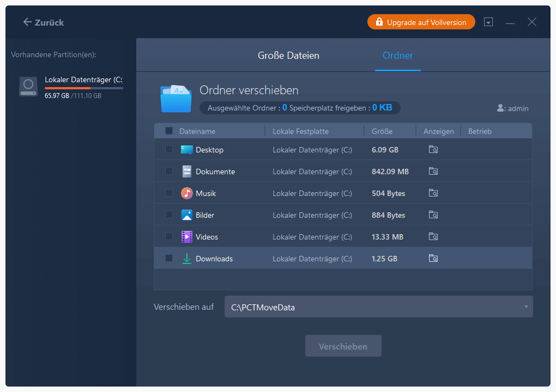The width and height of the screenshot is (556, 392).
Task: Open the title bar dropdown menu button
Action: (488, 22)
